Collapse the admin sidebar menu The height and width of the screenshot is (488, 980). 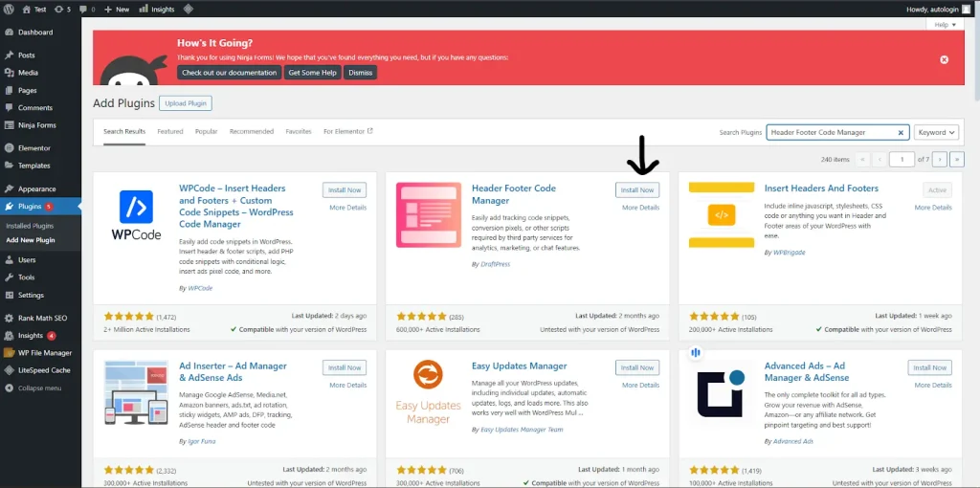click(x=40, y=388)
